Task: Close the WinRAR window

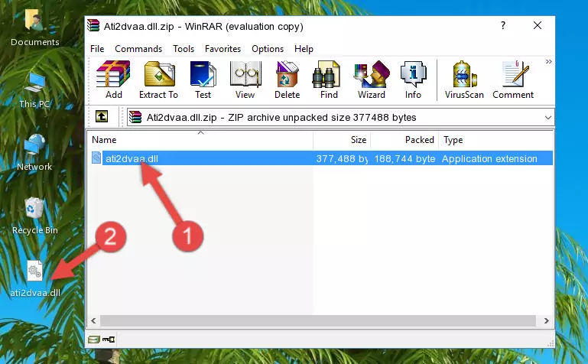Action: pyautogui.click(x=538, y=25)
